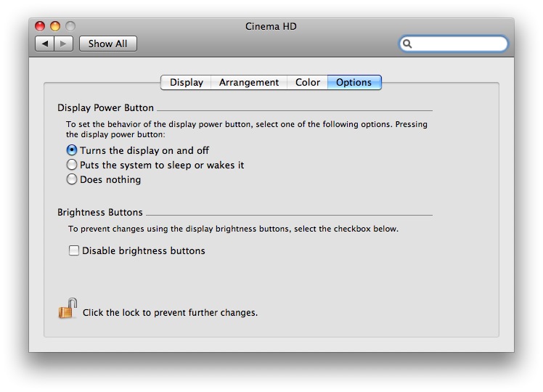Viewport: 543px width, 392px height.
Task: Click the back arrow navigation button
Action: 45,44
